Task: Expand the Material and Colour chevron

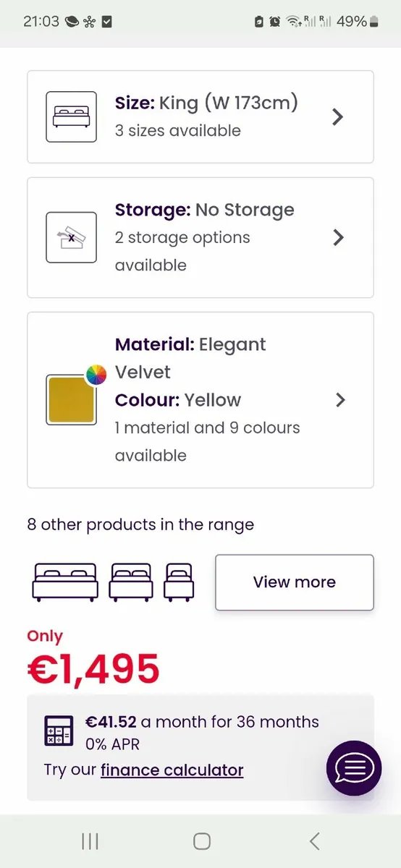Action: coord(340,399)
